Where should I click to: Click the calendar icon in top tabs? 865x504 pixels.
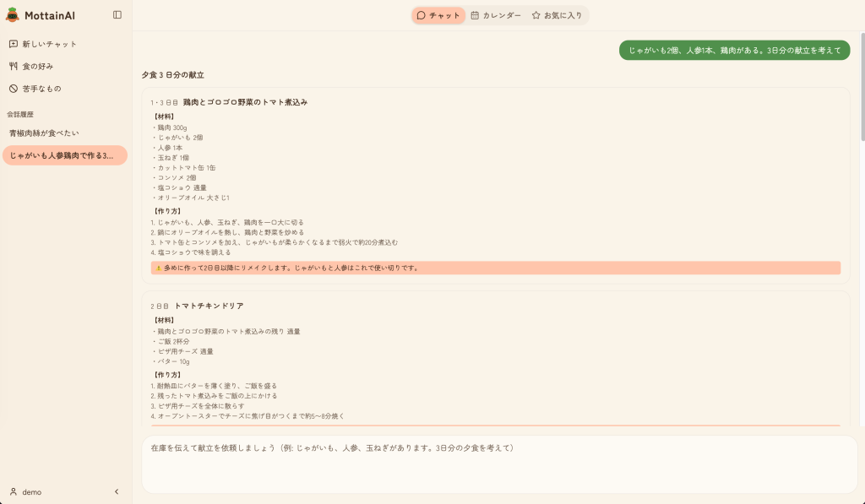tap(475, 15)
